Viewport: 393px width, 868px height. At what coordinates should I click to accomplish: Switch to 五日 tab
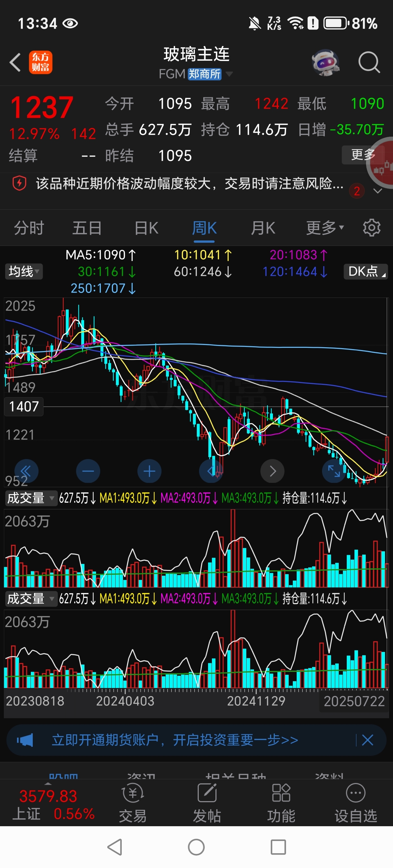tap(87, 228)
